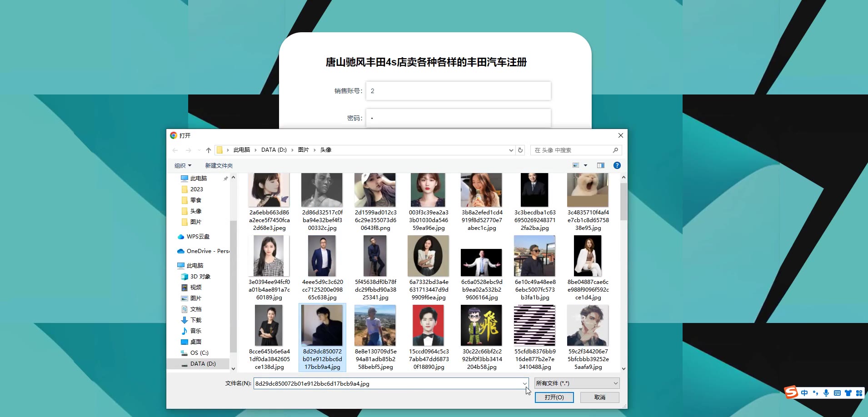Image resolution: width=868 pixels, height=417 pixels.
Task: Start Sogou voice input microphone
Action: [826, 393]
